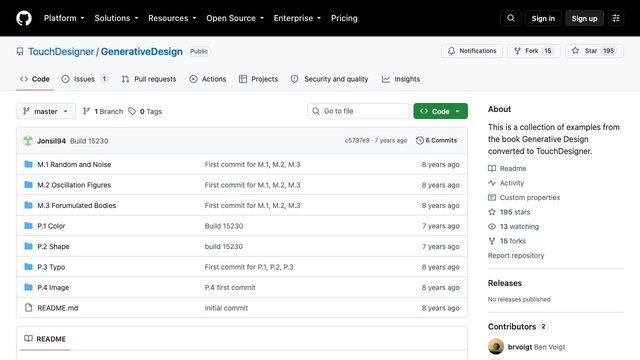Open the GenerativeDesign repository link
640x360 pixels.
(x=142, y=51)
